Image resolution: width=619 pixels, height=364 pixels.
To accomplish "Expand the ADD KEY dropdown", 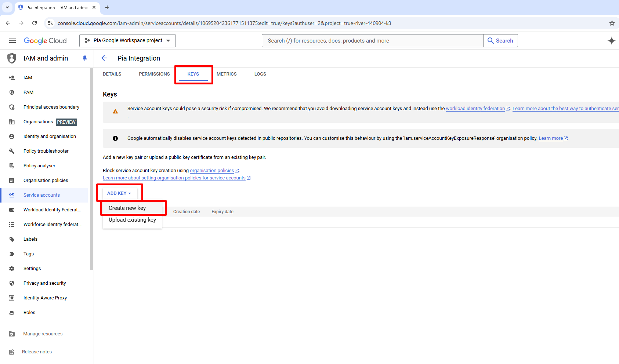I will [119, 193].
